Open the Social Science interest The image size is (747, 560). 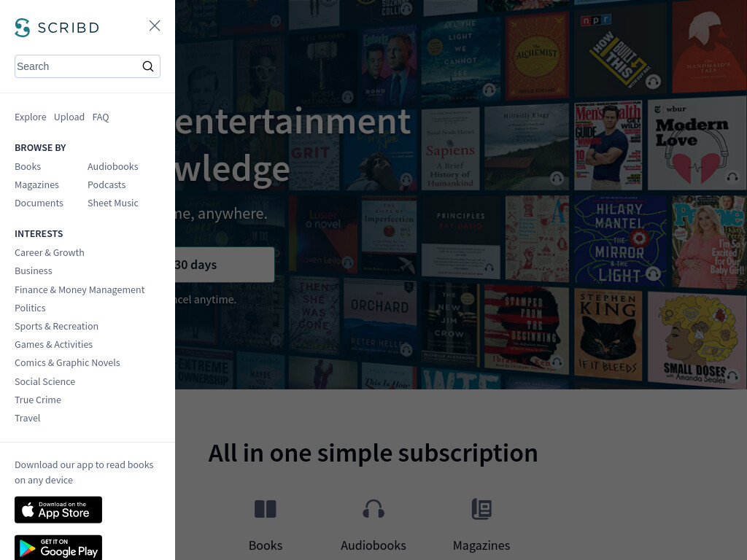coord(44,381)
